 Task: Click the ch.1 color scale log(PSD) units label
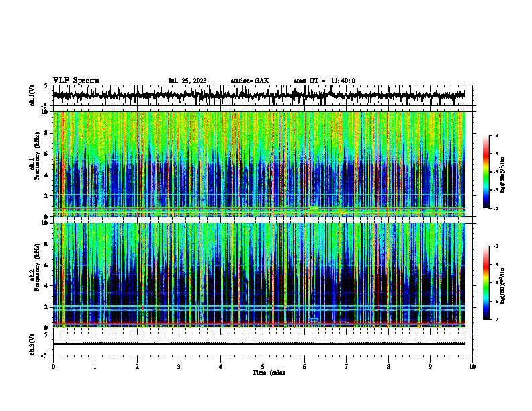pos(503,175)
